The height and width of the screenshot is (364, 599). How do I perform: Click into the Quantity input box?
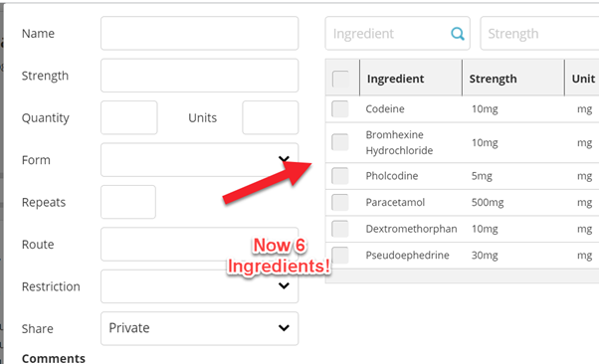coord(129,117)
